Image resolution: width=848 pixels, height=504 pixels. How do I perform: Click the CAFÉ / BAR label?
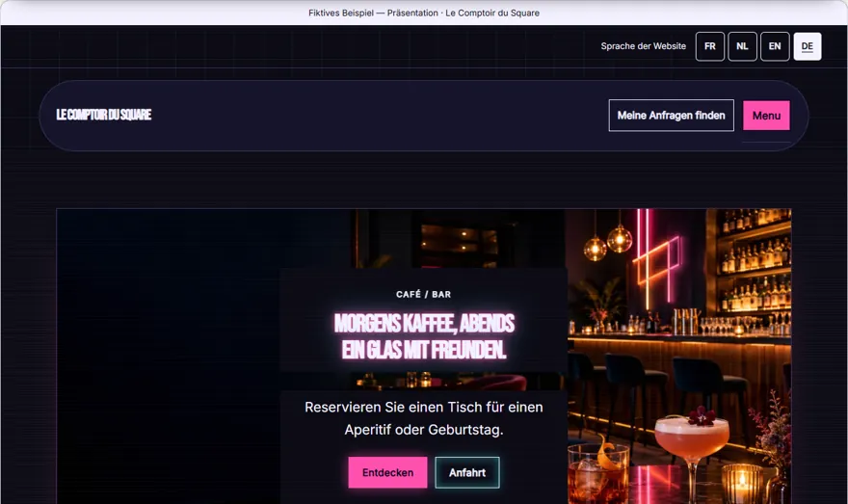(x=423, y=294)
